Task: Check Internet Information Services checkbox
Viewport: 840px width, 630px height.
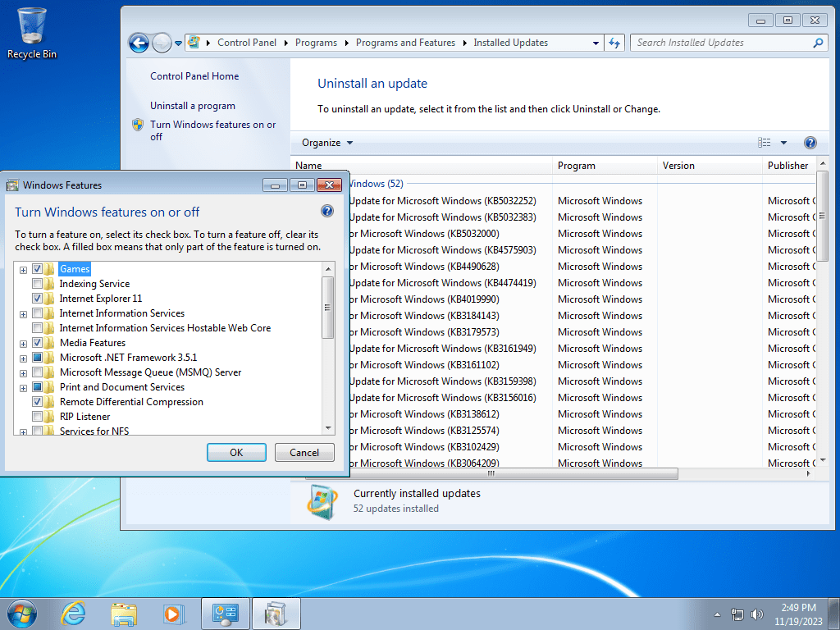Action: [37, 313]
